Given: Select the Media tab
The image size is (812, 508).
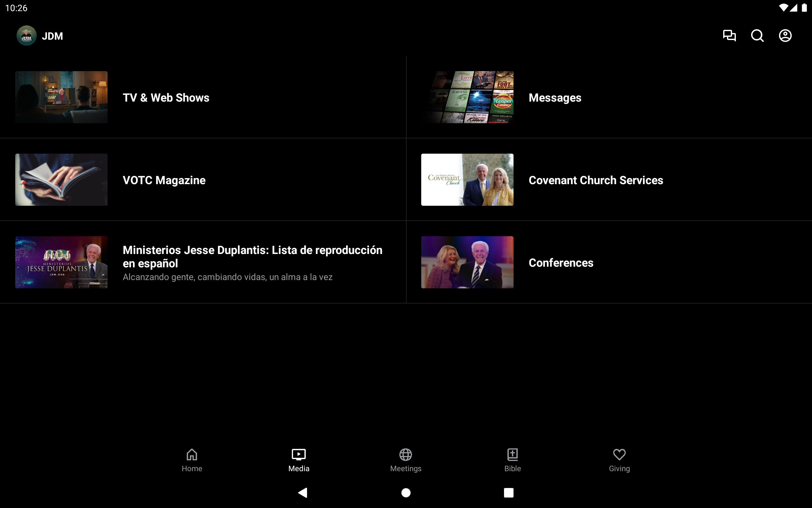Looking at the screenshot, I should coord(298,460).
